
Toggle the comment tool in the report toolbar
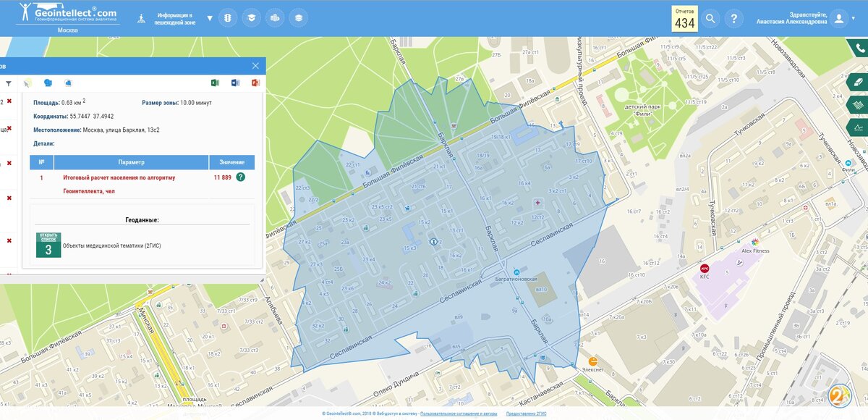(48, 83)
